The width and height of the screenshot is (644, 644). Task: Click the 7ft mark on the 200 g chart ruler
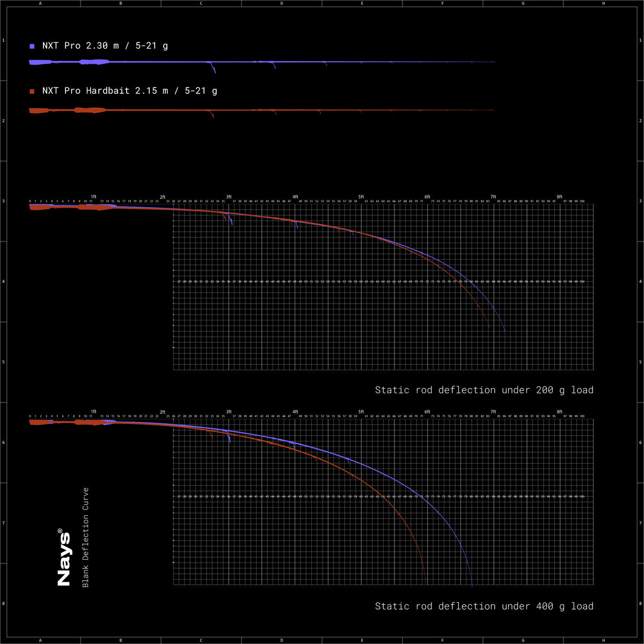pos(493,197)
